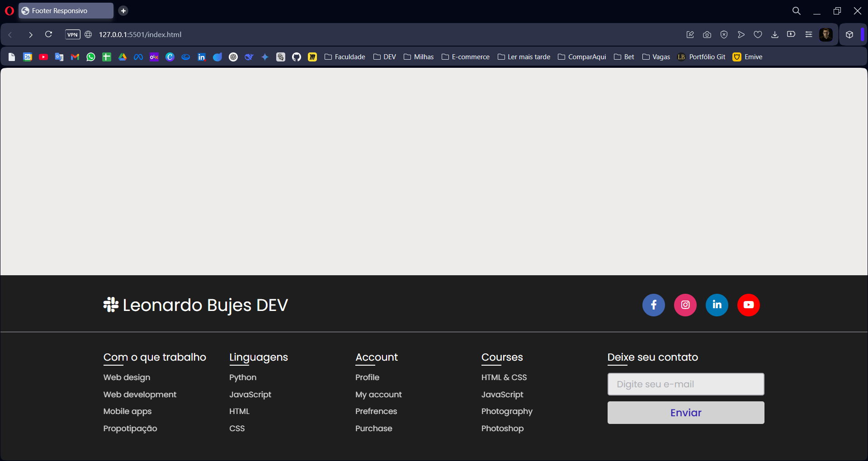Open the Web development footer link

coord(140,395)
